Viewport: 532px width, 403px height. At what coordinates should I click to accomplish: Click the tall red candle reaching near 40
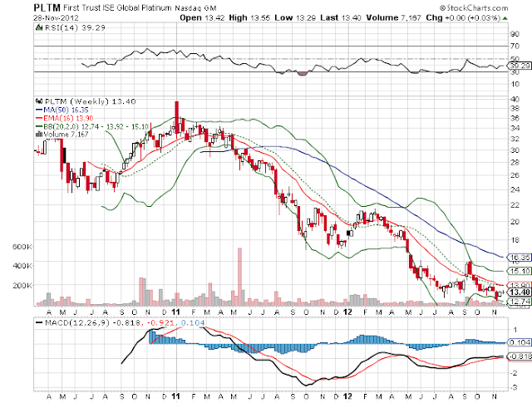tap(176, 118)
